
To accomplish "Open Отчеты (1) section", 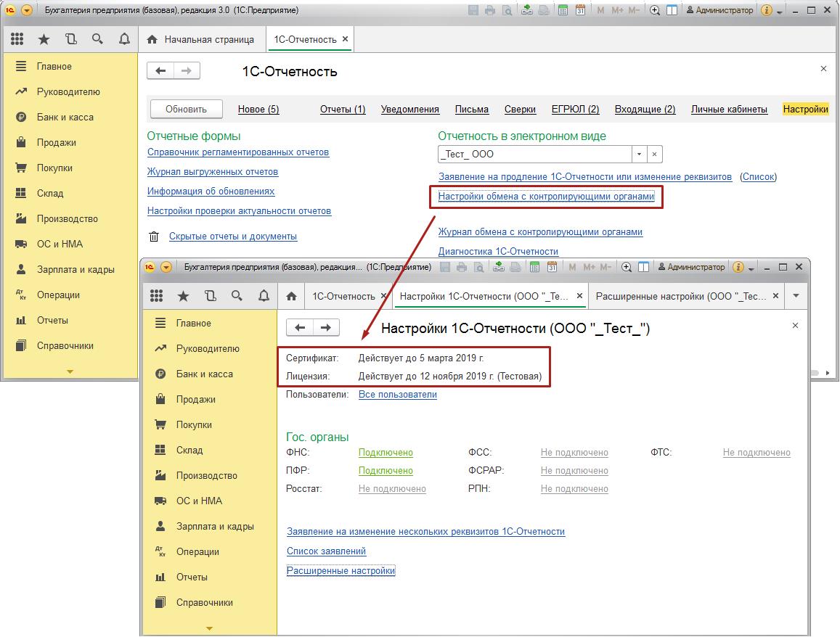I will 343,110.
